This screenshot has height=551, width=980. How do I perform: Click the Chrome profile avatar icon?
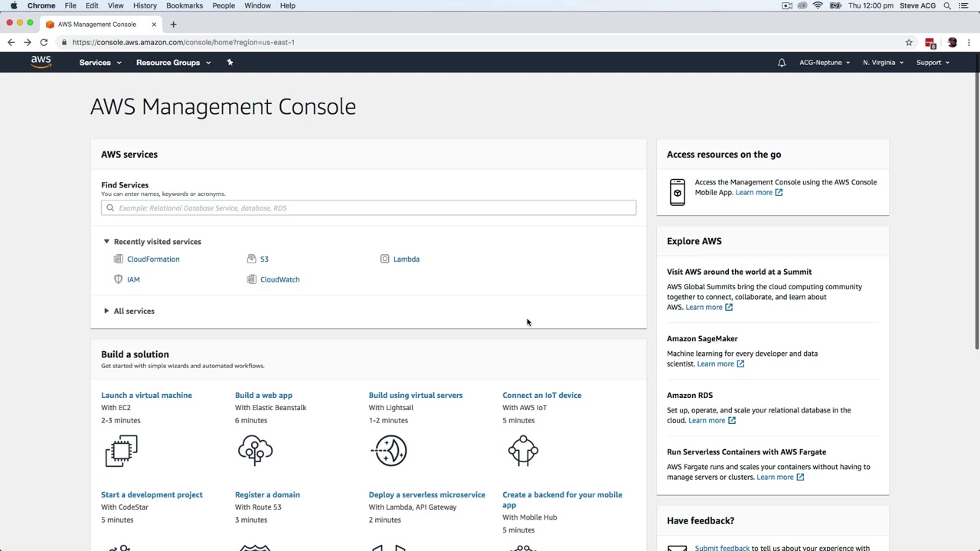point(952,42)
